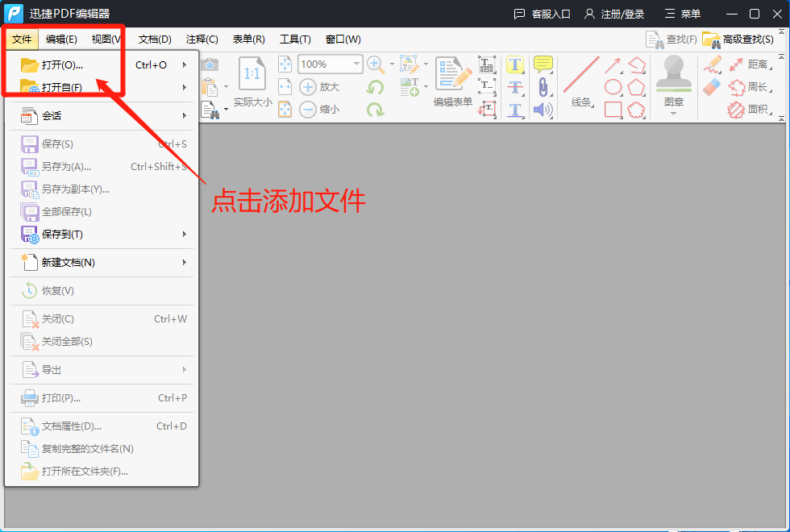Image resolution: width=790 pixels, height=532 pixels.
Task: Click the 缩小 zoom out button
Action: [x=320, y=109]
